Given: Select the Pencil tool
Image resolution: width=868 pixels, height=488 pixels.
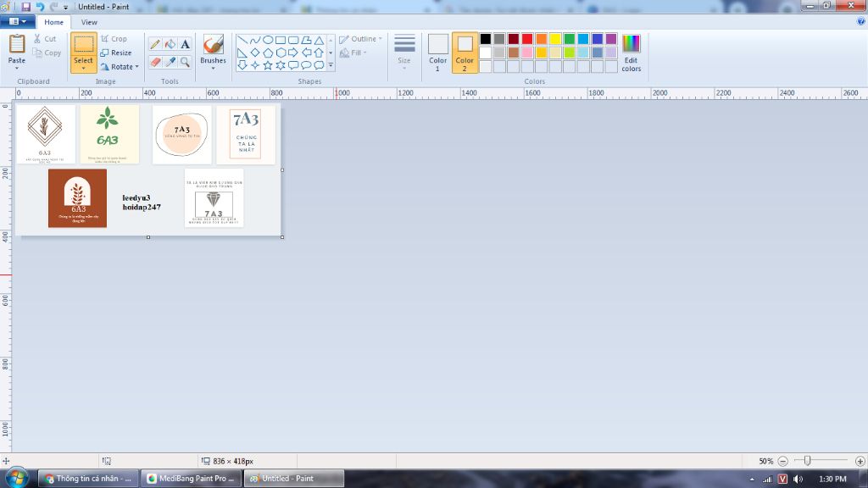Looking at the screenshot, I should (155, 44).
